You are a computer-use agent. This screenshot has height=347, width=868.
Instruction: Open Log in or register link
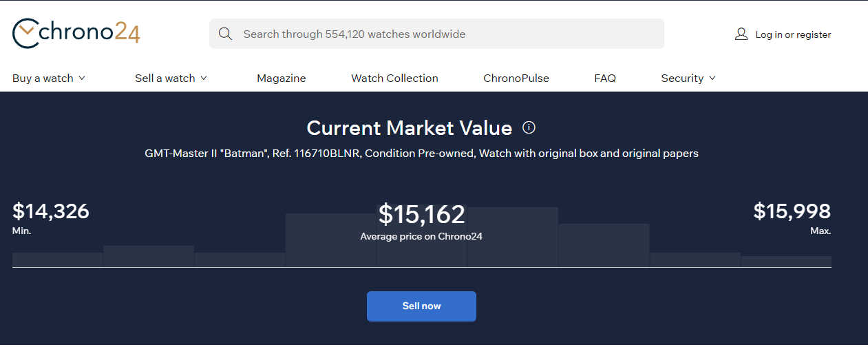pyautogui.click(x=793, y=34)
